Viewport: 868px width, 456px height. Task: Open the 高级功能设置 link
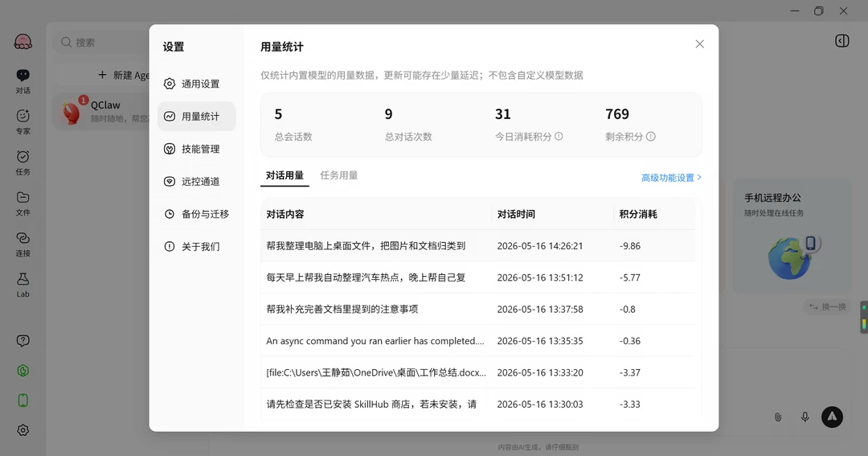671,178
